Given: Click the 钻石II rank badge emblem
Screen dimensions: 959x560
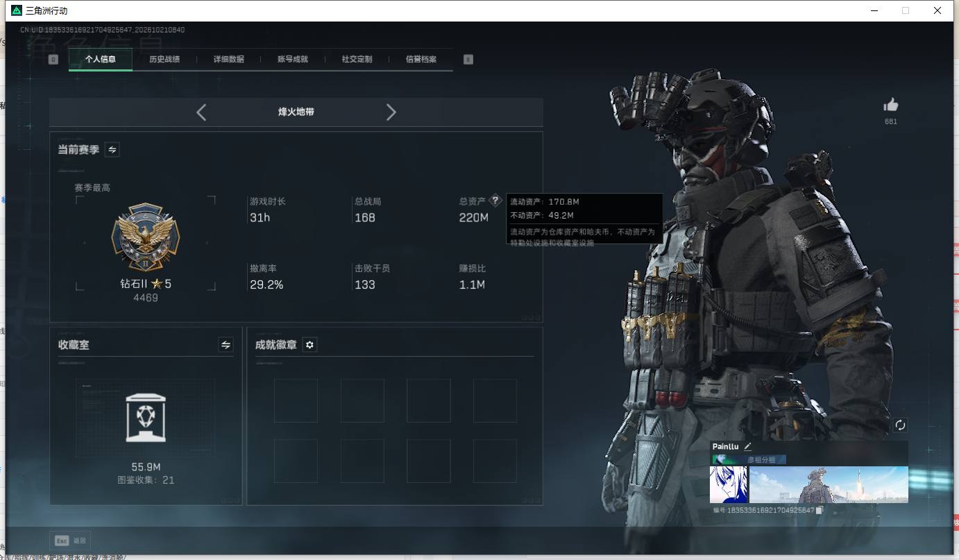Looking at the screenshot, I should (146, 238).
